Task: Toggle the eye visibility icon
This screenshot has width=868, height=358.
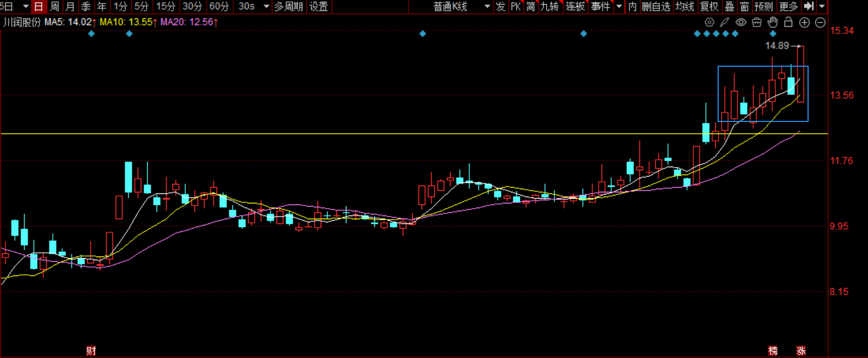Action: (741, 22)
